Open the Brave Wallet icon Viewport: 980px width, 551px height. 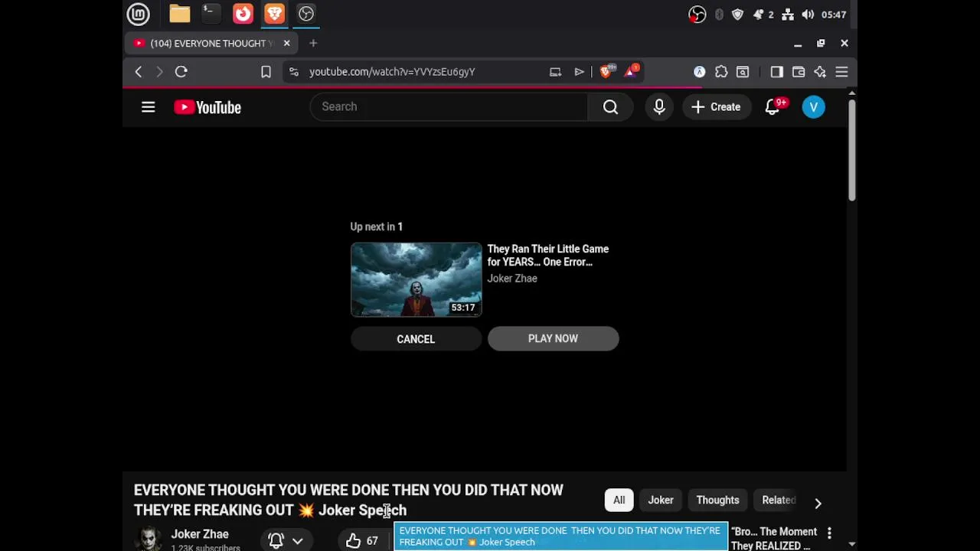pyautogui.click(x=799, y=72)
